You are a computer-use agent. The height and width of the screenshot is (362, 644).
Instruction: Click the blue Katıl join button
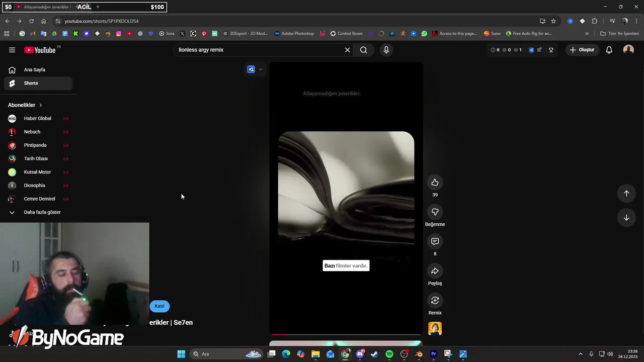(159, 306)
